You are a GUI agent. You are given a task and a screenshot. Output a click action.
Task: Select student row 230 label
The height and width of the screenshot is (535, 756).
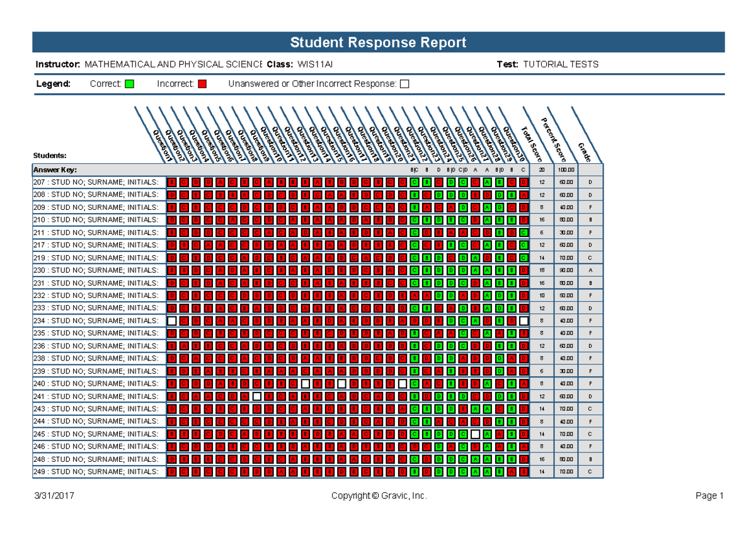click(96, 270)
